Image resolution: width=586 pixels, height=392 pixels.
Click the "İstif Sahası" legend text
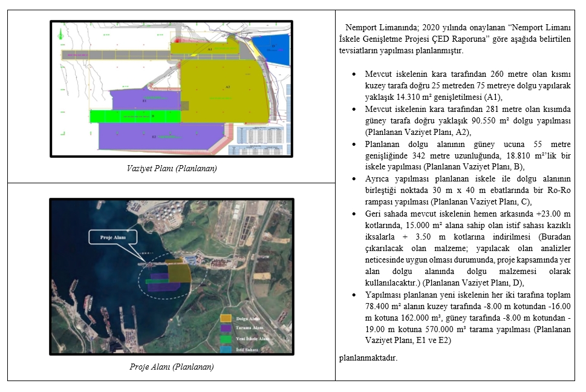[x=247, y=350]
